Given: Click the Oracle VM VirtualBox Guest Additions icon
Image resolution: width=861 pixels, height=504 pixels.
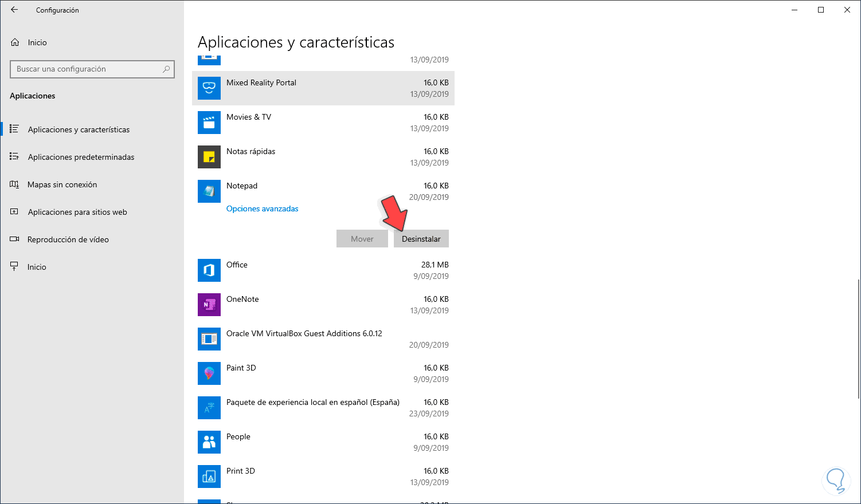Looking at the screenshot, I should [x=209, y=339].
